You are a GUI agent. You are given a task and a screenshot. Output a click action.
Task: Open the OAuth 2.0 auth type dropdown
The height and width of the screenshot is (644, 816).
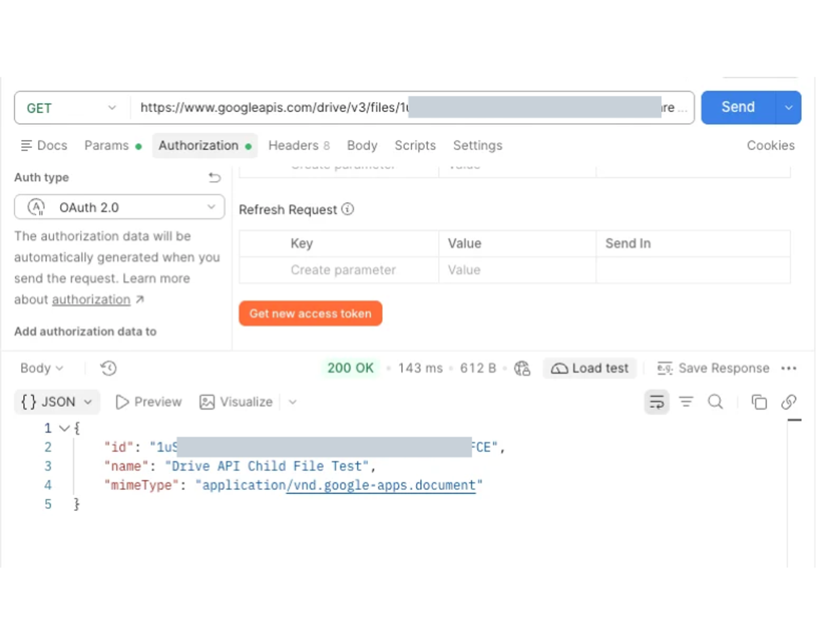coord(120,207)
